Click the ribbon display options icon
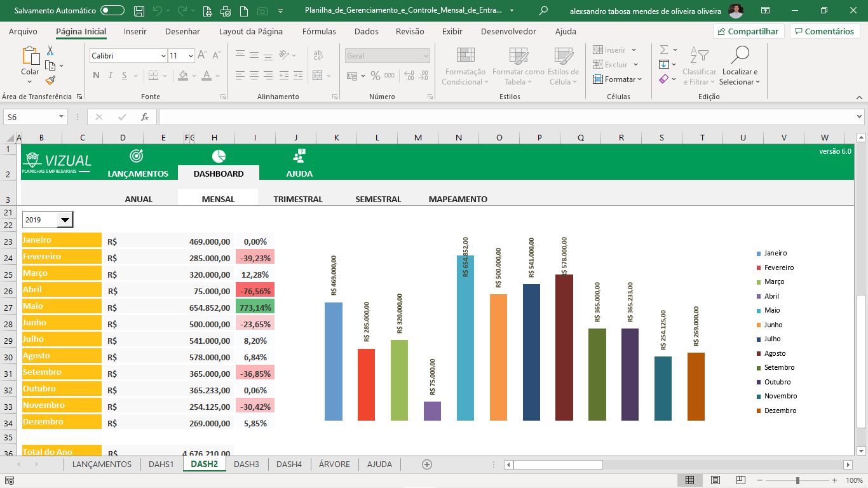The height and width of the screenshot is (488, 868). [x=765, y=11]
